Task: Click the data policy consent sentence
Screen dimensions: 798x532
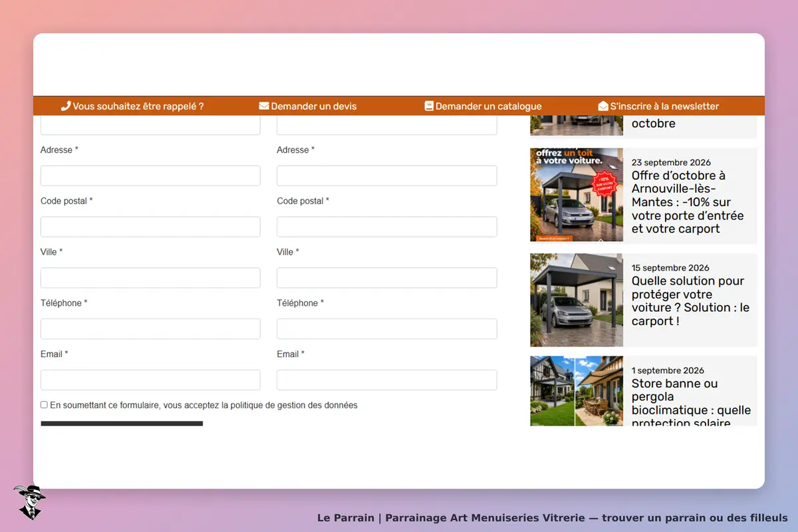Action: pos(203,405)
